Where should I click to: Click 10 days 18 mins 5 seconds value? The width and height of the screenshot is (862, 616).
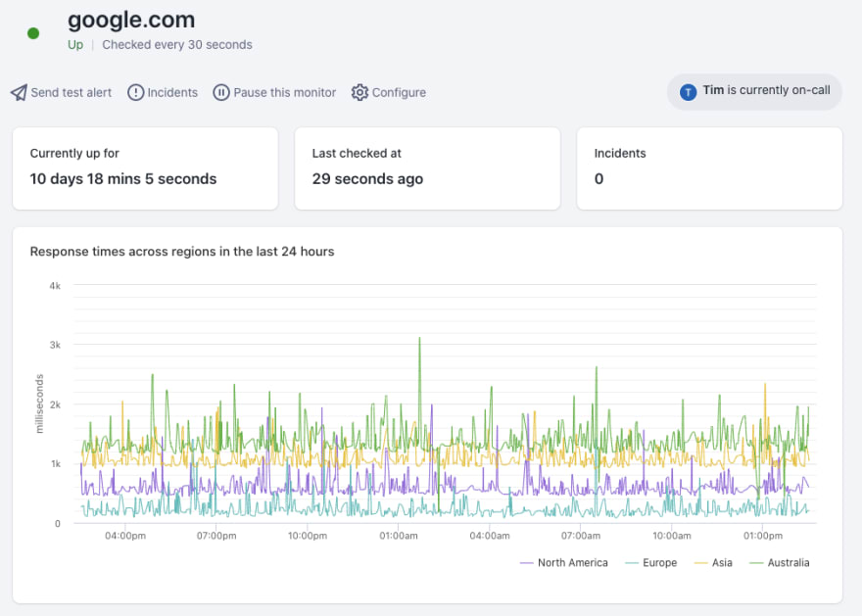pos(123,178)
